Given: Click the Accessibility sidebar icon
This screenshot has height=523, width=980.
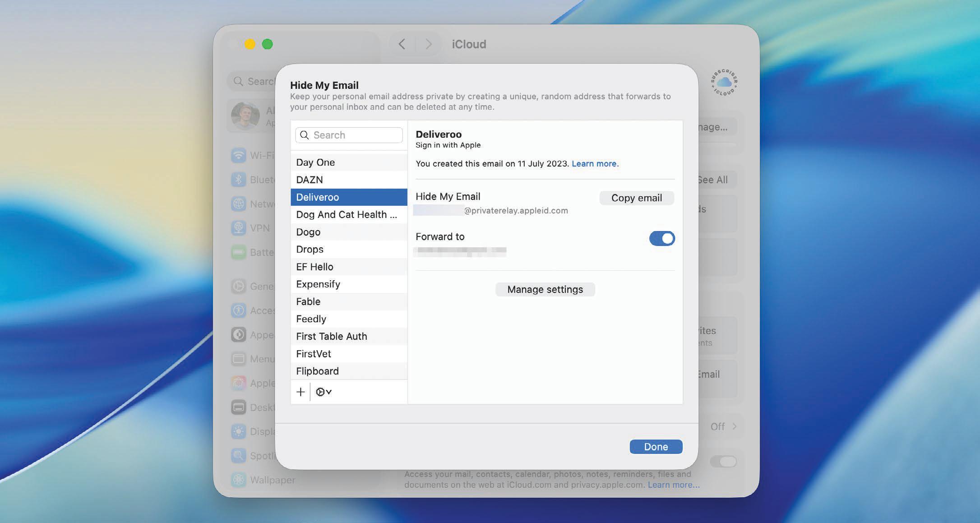Looking at the screenshot, I should [x=239, y=310].
